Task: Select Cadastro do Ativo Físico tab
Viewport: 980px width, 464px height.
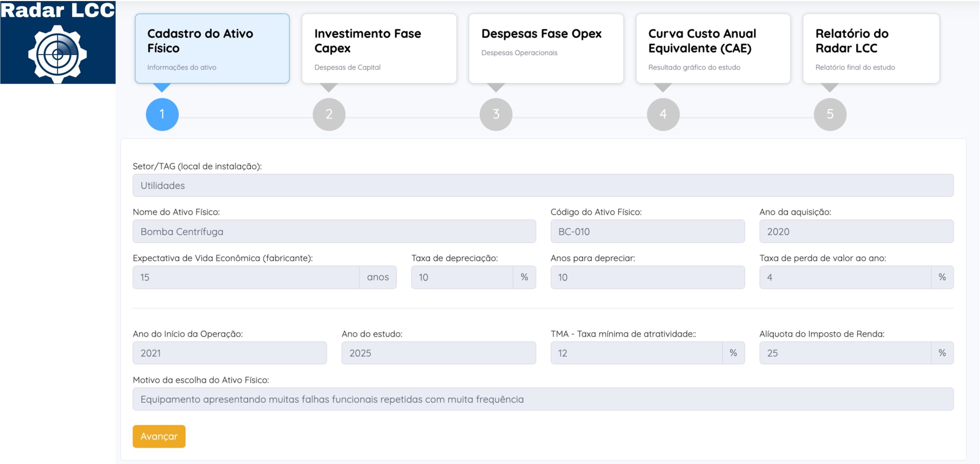Action: pos(212,49)
